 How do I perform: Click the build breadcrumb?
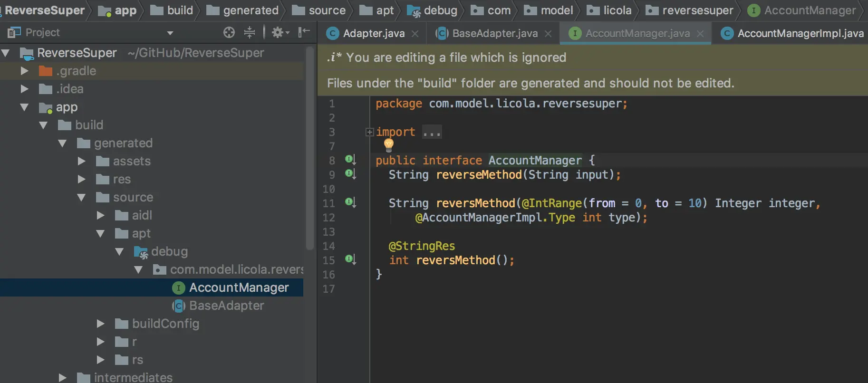tap(172, 10)
